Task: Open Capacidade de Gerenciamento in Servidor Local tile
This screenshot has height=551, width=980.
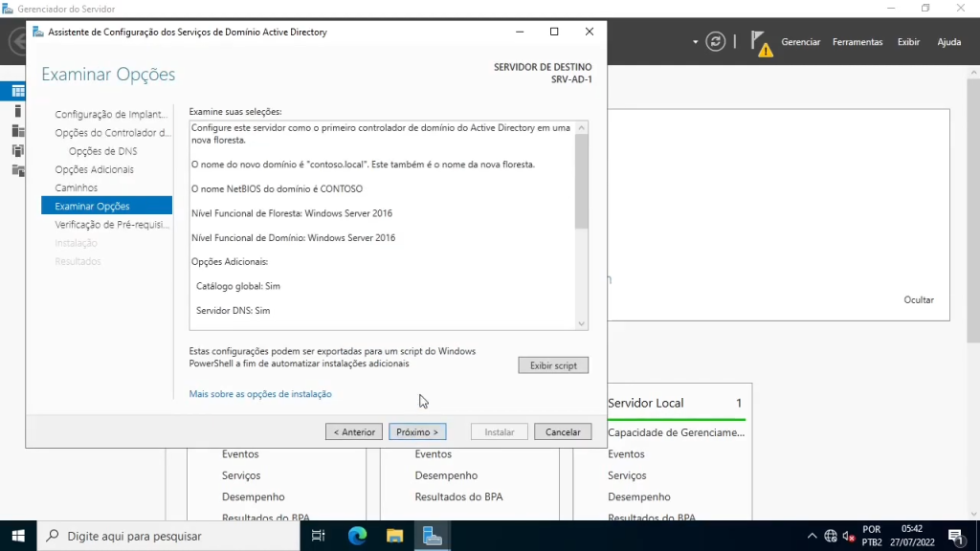Action: (676, 432)
